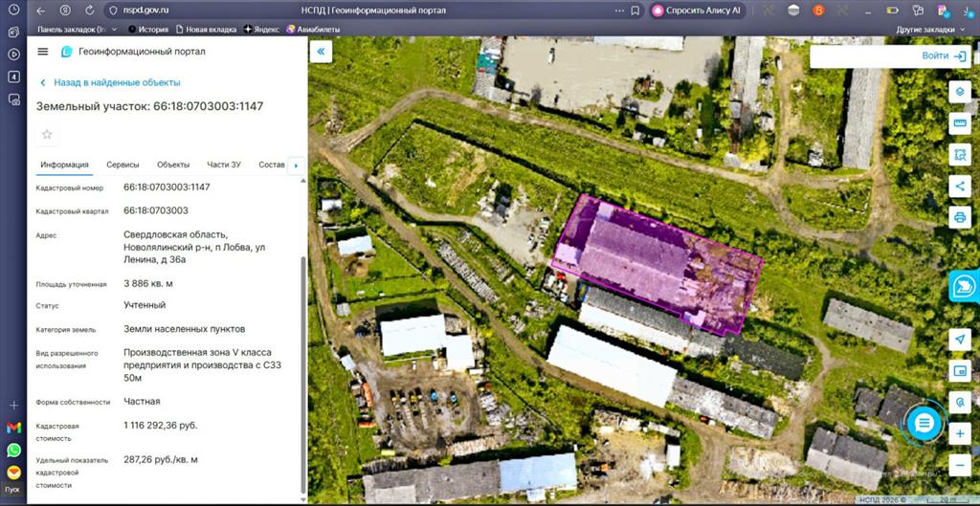
Task: Open the hamburger menu in portal header
Action: [42, 52]
